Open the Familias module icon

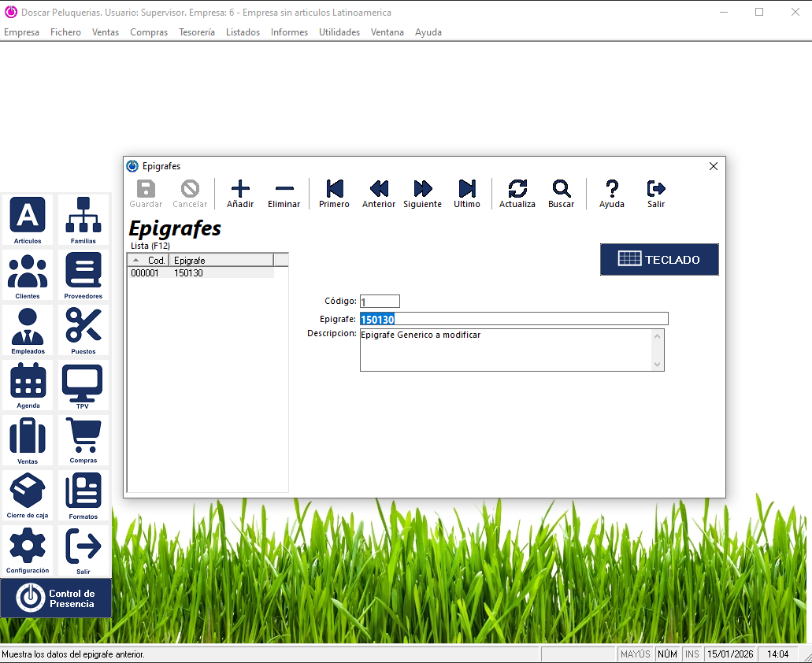pos(83,220)
